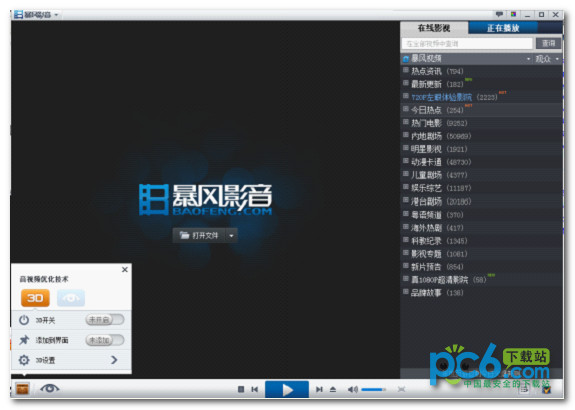Image resolution: width=575 pixels, height=410 pixels.
Task: Open the orange toolbox icon in bottom bar
Action: click(x=22, y=389)
